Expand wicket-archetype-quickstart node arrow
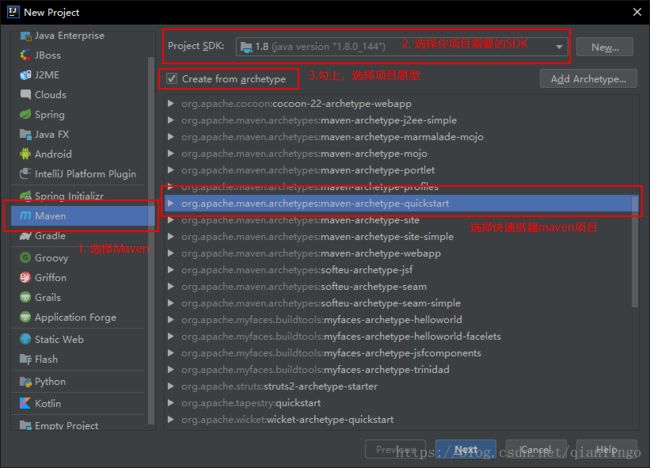 tap(170, 420)
